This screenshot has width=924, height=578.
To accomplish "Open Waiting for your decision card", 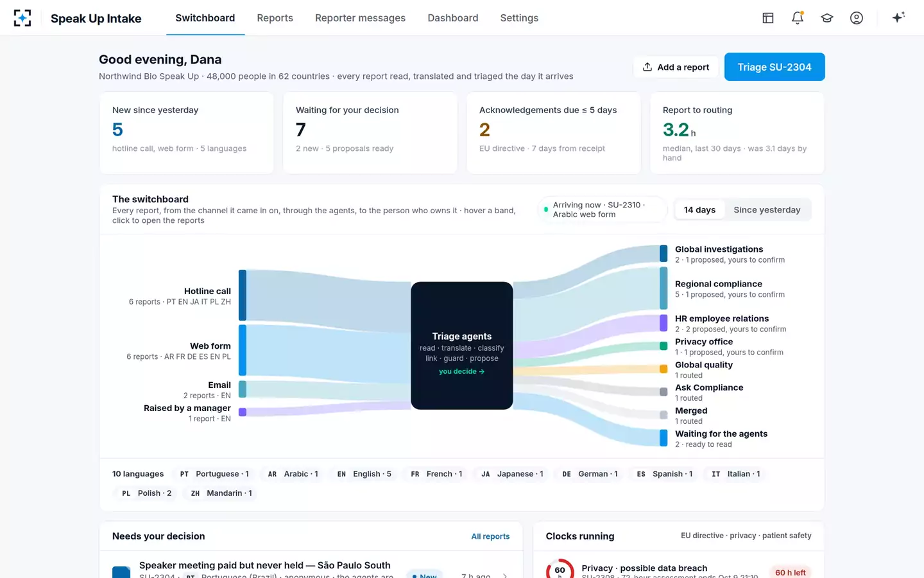I will [370, 133].
